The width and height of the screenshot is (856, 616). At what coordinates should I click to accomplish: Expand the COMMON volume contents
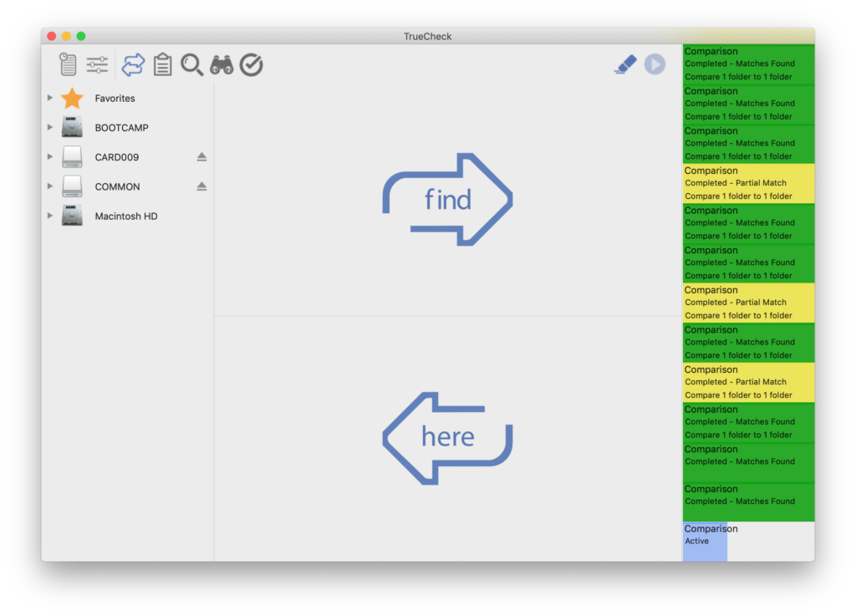pos(49,186)
